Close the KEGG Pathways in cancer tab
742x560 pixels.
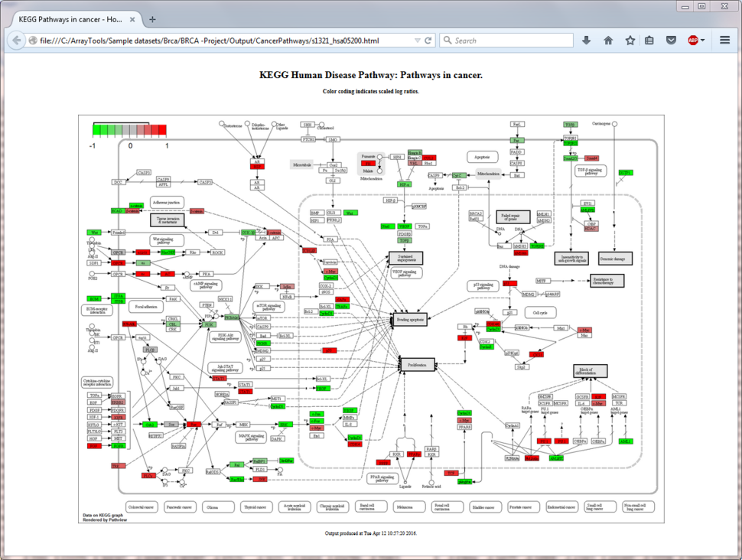(132, 19)
